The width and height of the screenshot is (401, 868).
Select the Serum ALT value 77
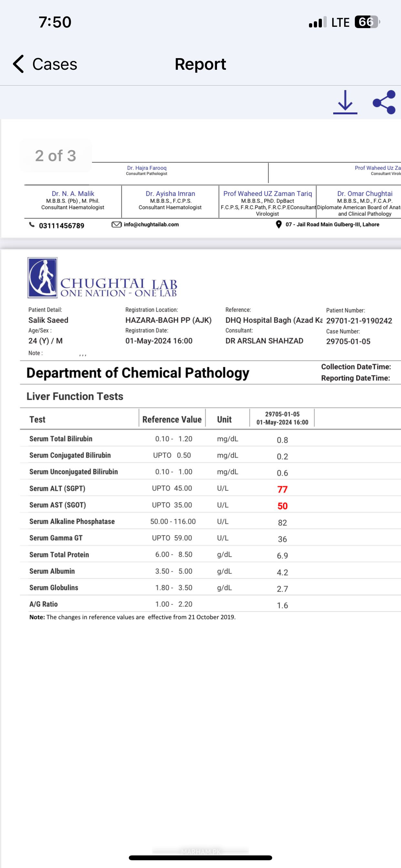283,489
